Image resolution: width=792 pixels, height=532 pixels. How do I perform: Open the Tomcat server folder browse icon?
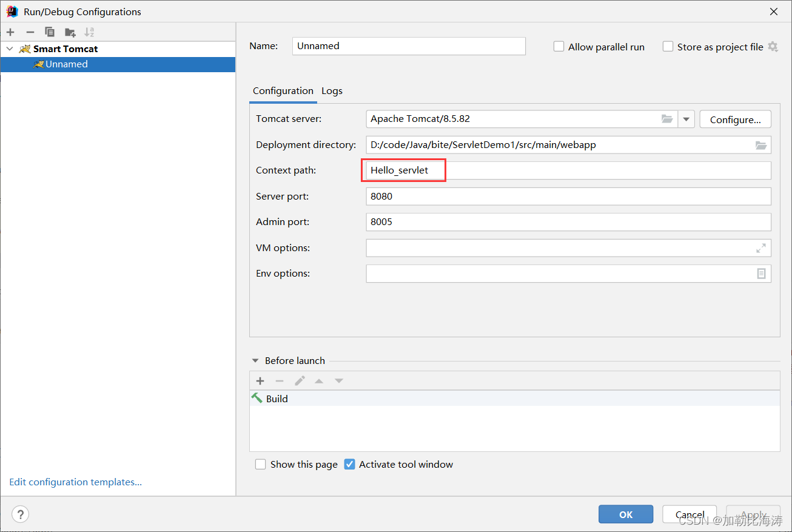tap(667, 119)
